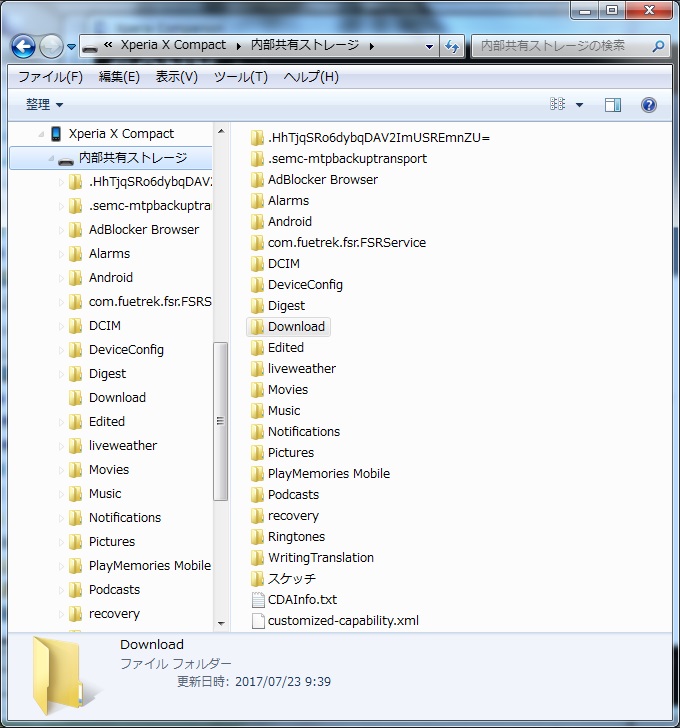Click the magnifier search icon
Screen dimensions: 680x728
(658, 46)
